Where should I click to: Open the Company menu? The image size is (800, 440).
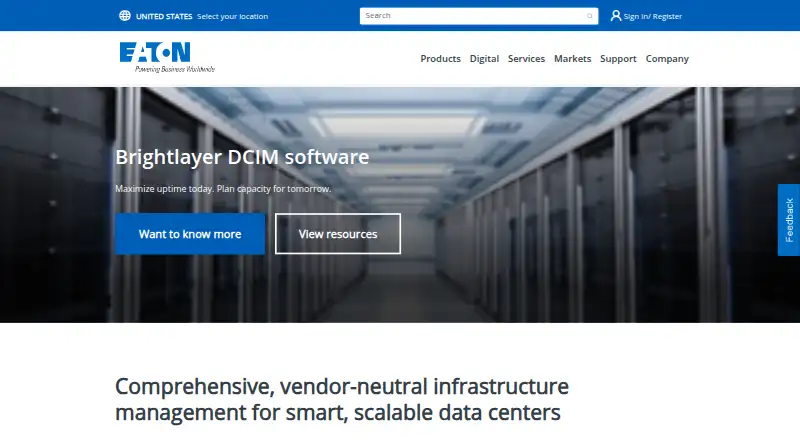coord(667,59)
